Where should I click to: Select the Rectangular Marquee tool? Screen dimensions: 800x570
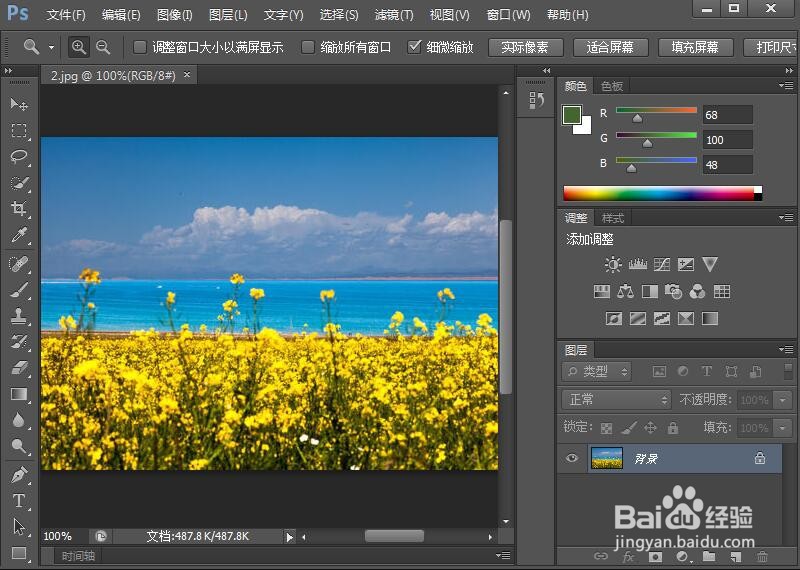(x=19, y=131)
